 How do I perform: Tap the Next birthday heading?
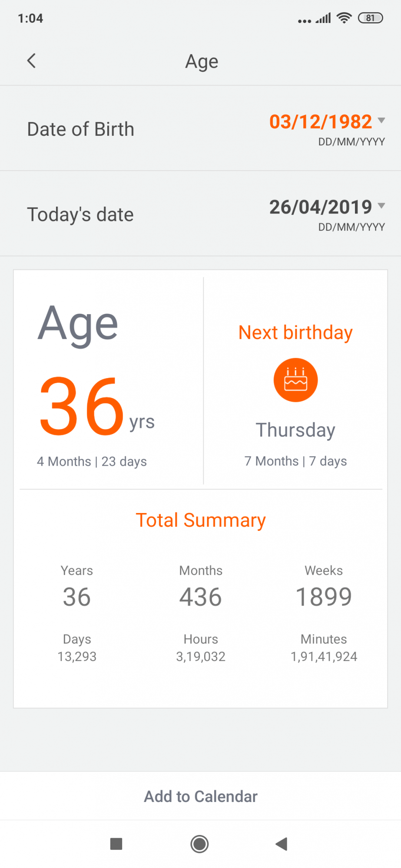tap(295, 333)
